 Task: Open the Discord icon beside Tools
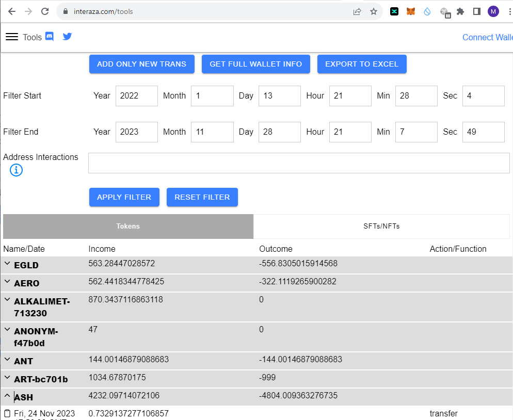(x=49, y=37)
